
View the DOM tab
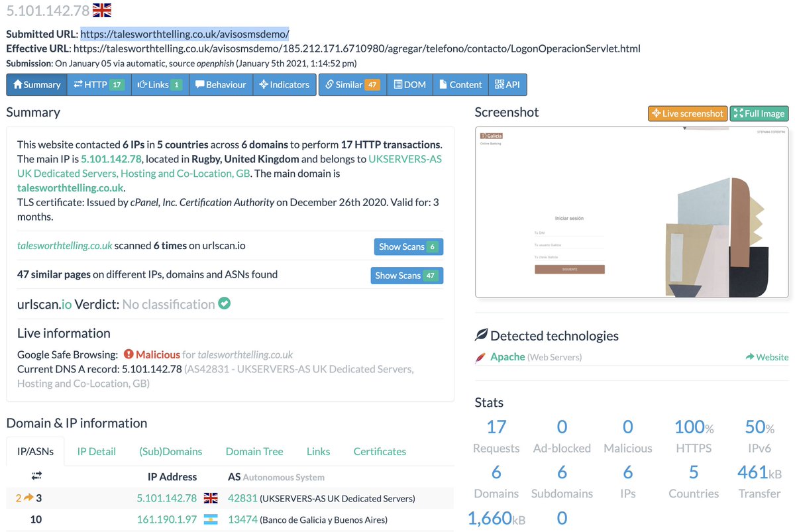(x=409, y=85)
